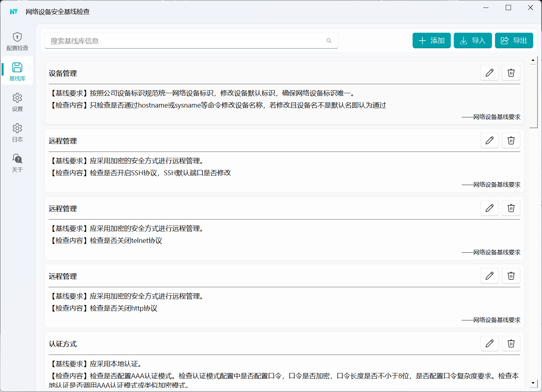Click the 网络设备基线要求 footer in the SSH card

coord(491,185)
